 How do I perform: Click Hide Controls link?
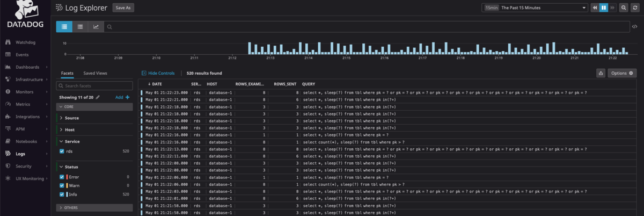coord(158,73)
